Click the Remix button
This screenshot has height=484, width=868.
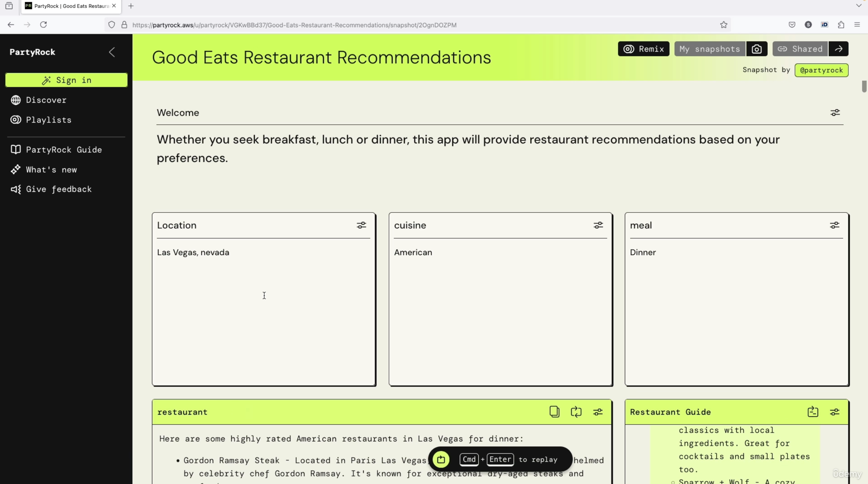643,49
